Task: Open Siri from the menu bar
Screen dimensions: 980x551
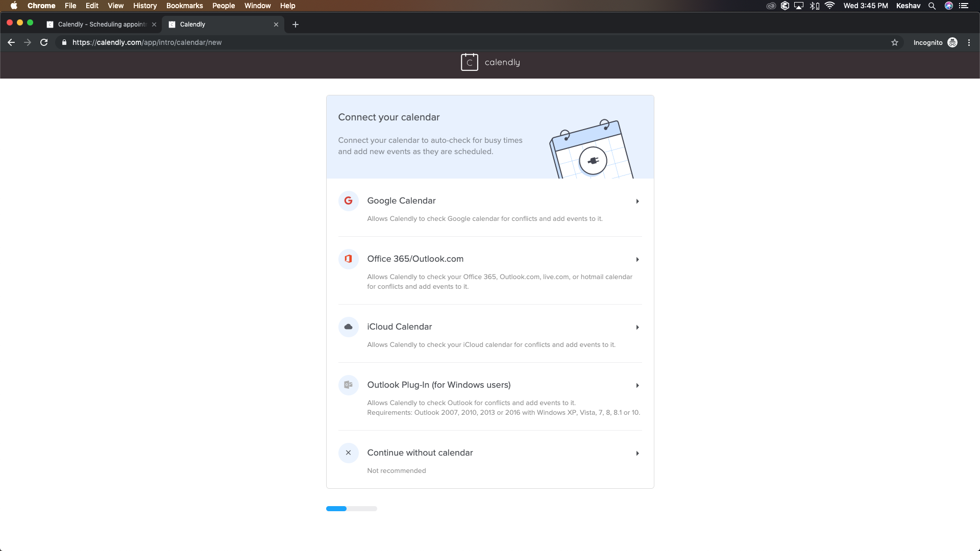Action: (x=949, y=6)
